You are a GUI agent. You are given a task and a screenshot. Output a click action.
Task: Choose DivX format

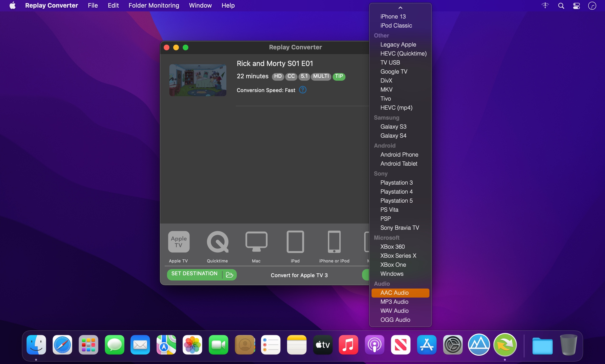coord(400,80)
